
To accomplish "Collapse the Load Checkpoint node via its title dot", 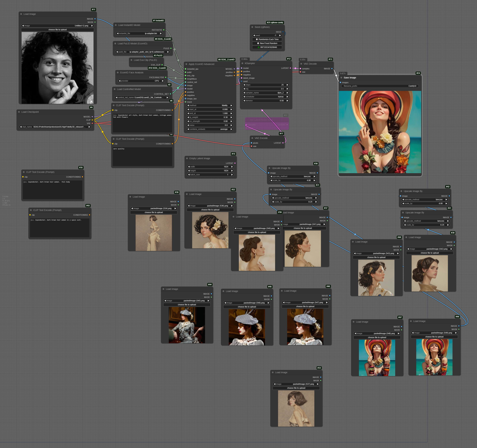I will click(x=19, y=112).
